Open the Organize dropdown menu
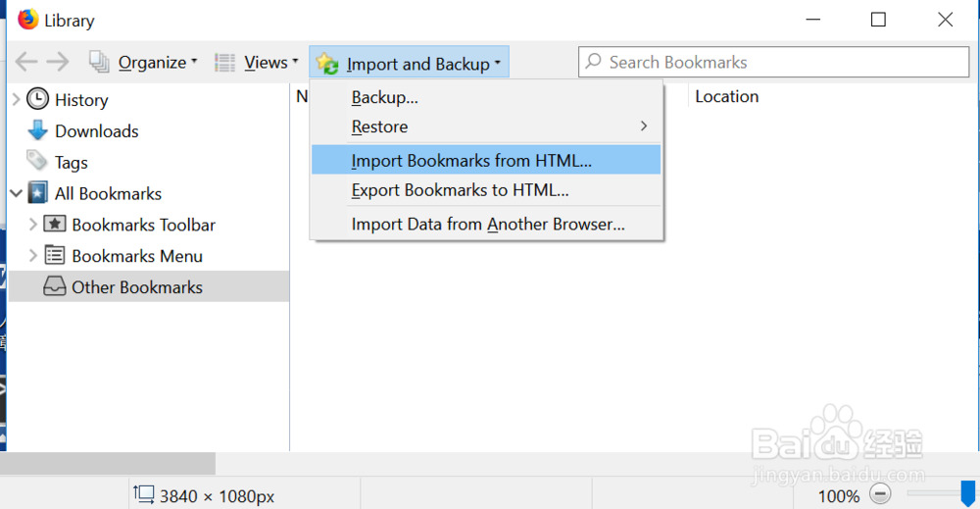The image size is (980, 509). point(143,62)
